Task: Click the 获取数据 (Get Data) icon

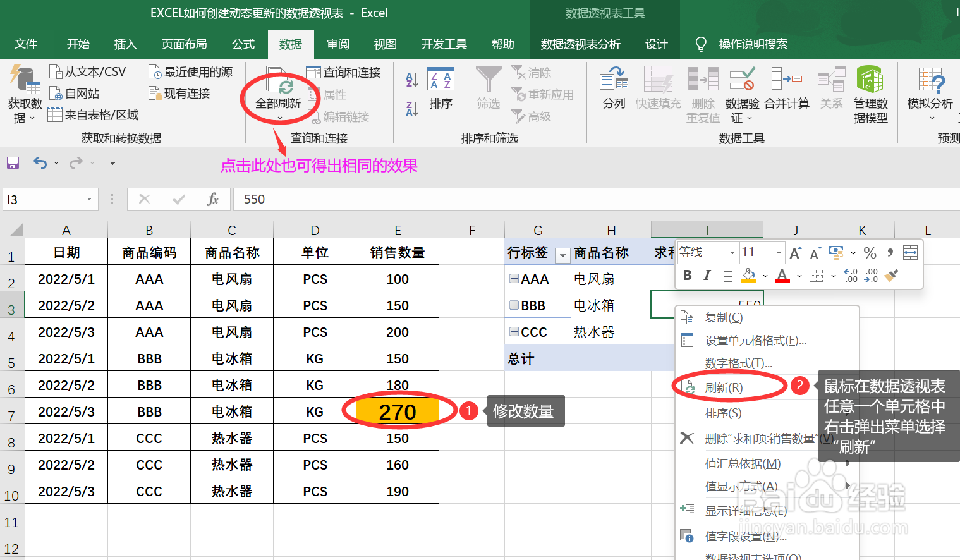Action: (x=24, y=79)
